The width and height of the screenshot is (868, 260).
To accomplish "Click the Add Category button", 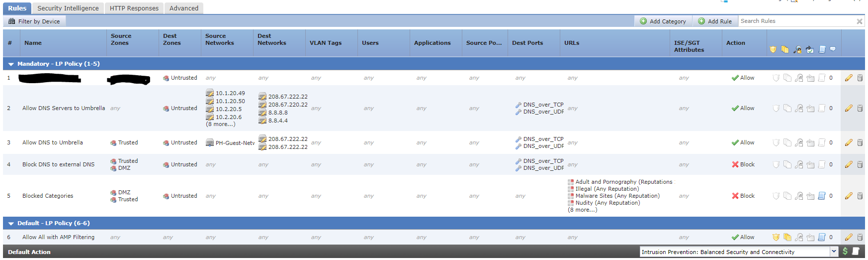I will point(663,21).
